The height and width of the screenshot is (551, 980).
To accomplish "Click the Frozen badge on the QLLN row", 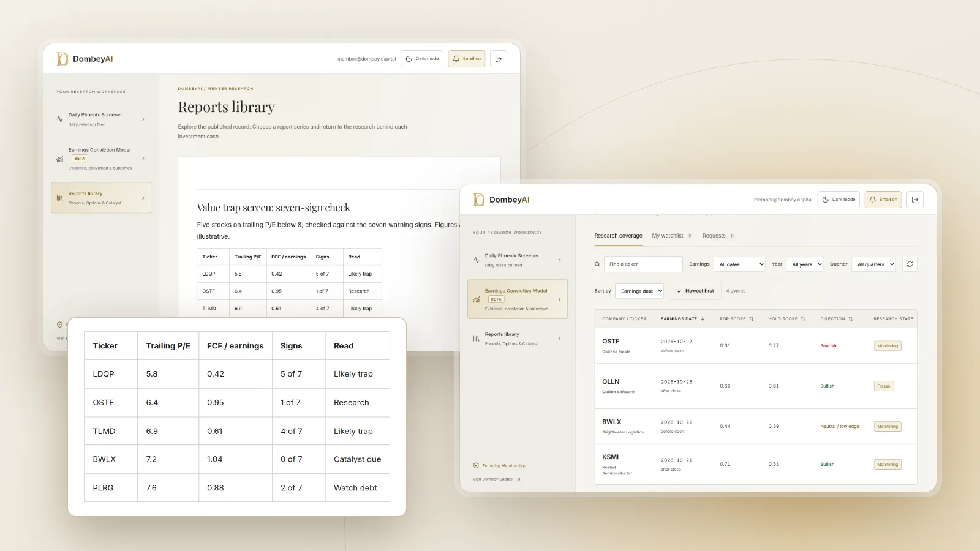I will point(884,386).
